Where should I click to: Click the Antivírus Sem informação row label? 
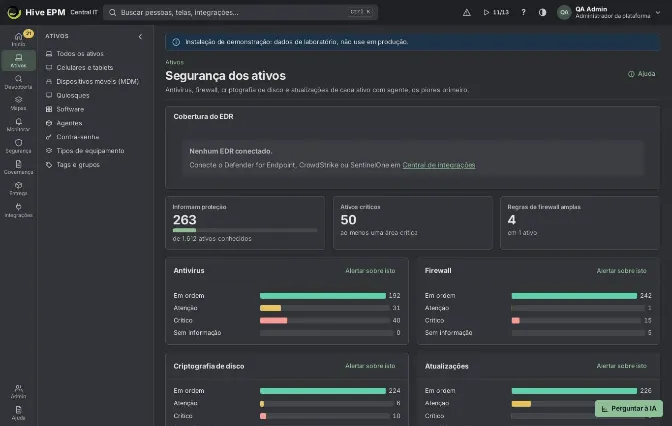197,333
